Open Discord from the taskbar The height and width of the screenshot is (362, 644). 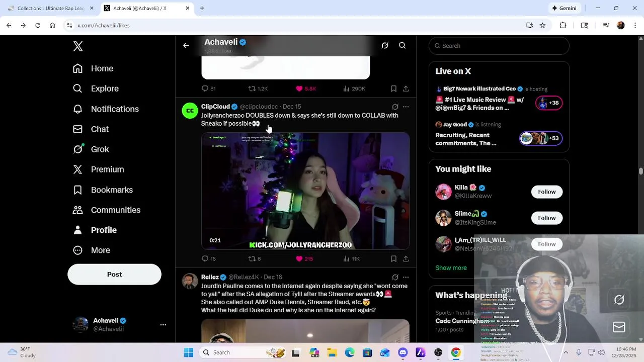pyautogui.click(x=403, y=352)
